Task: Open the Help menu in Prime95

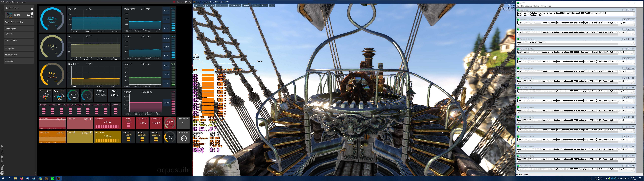Action: [550, 6]
